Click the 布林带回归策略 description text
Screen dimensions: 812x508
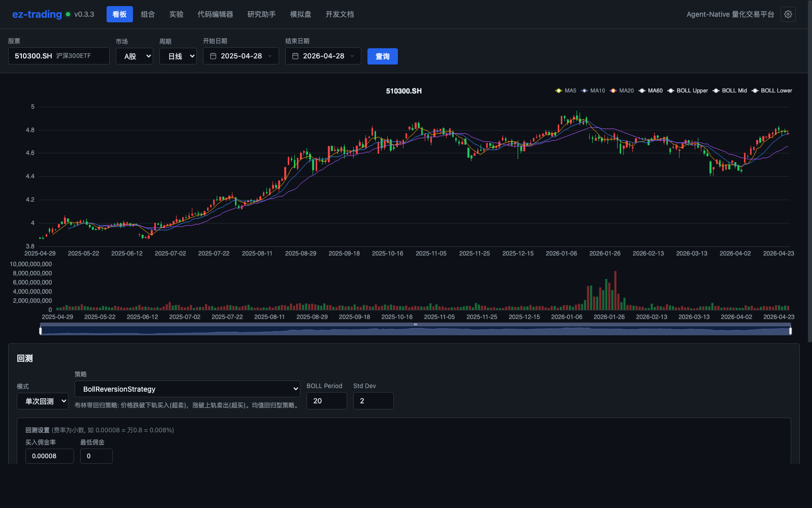click(x=188, y=405)
